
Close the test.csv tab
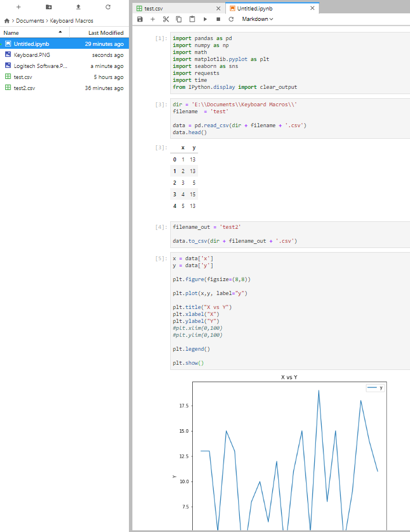click(218, 9)
